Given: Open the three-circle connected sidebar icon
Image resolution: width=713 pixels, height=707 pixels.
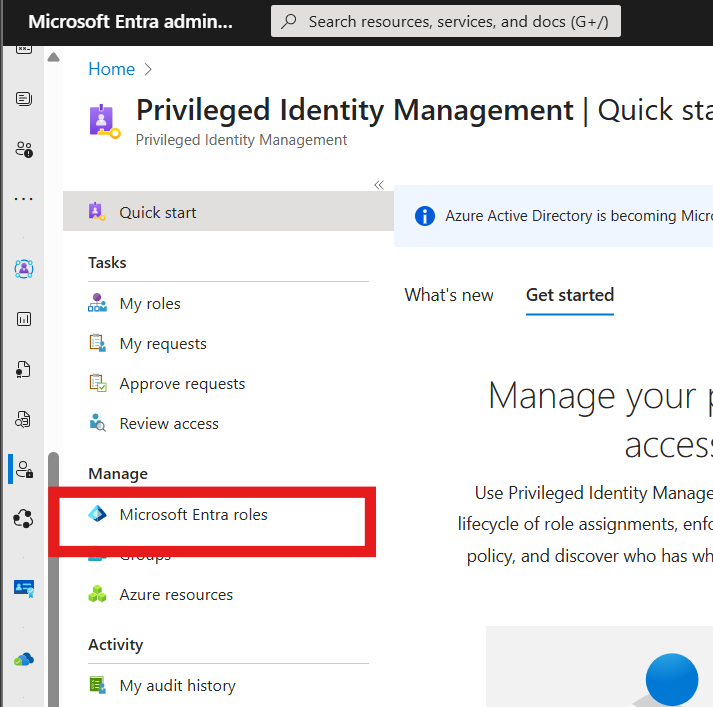Looking at the screenshot, I should click(24, 519).
